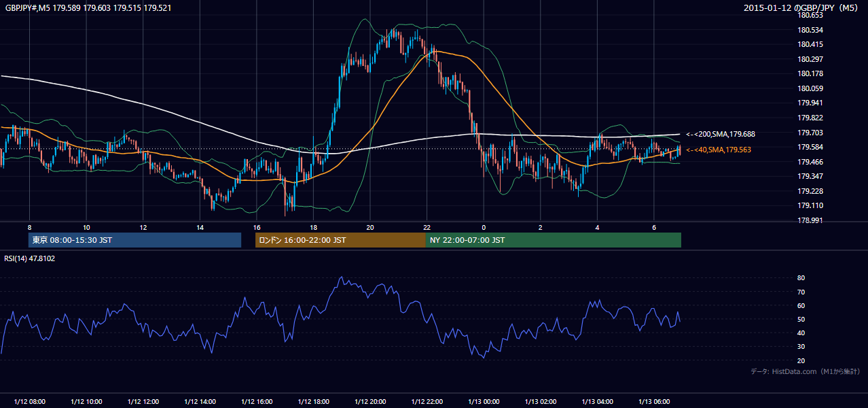
Task: Click hour label 10 under the price chart
Action: [86, 227]
